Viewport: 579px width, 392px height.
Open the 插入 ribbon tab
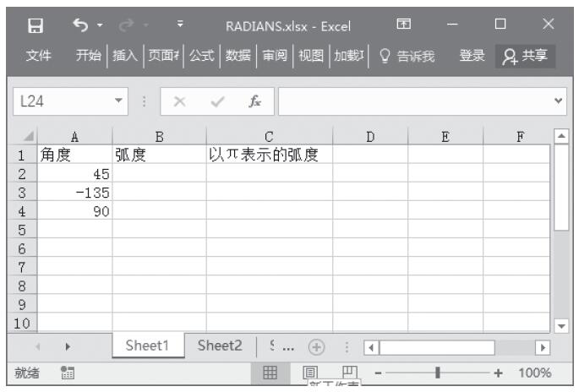(x=127, y=57)
